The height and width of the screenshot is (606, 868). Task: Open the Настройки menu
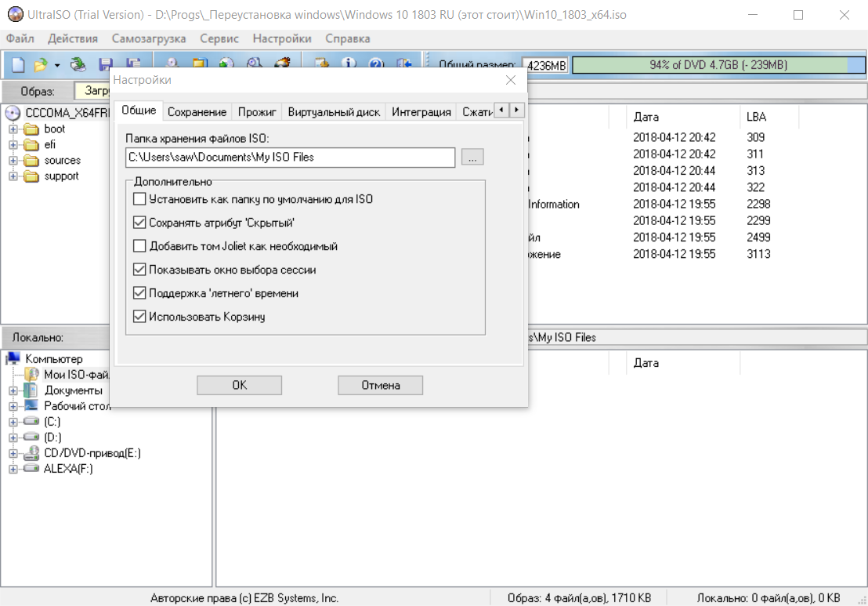coord(282,38)
